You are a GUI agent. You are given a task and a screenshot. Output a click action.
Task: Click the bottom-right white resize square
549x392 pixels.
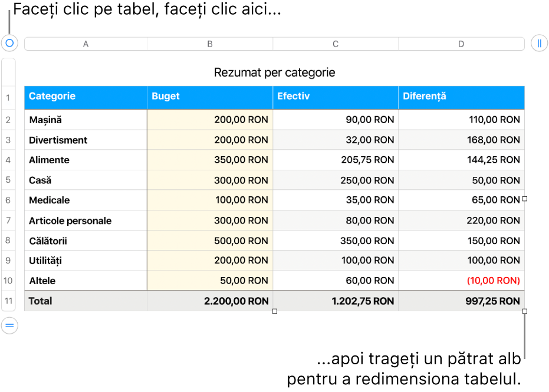524,309
